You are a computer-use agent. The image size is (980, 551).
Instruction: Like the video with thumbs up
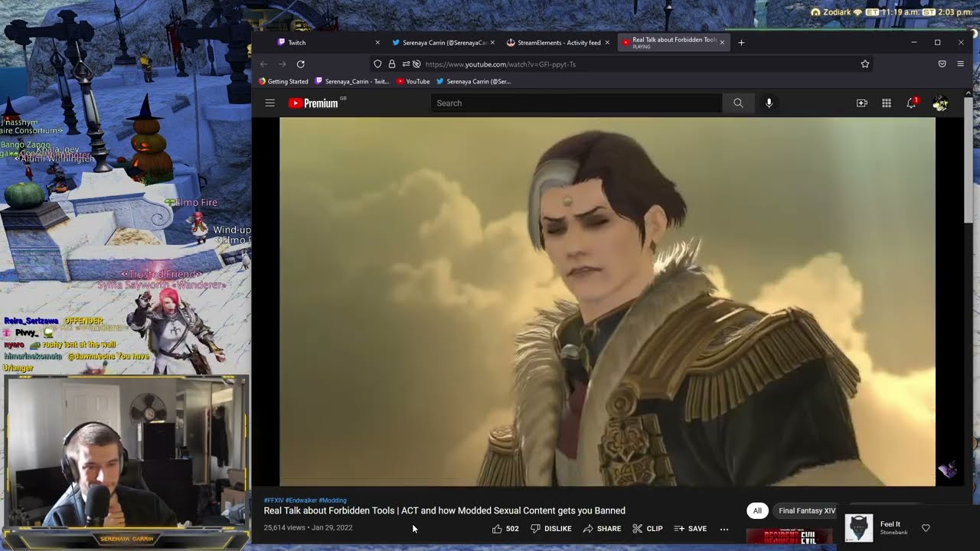505,529
